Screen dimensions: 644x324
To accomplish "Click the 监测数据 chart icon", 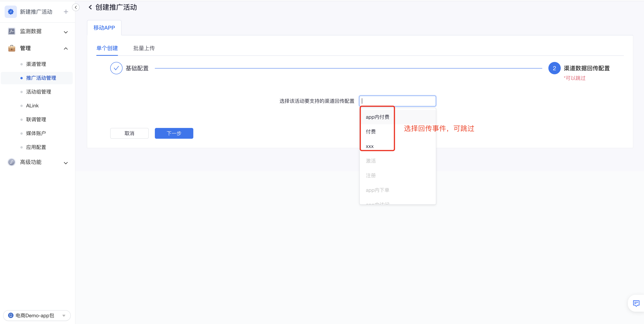I will pyautogui.click(x=12, y=31).
